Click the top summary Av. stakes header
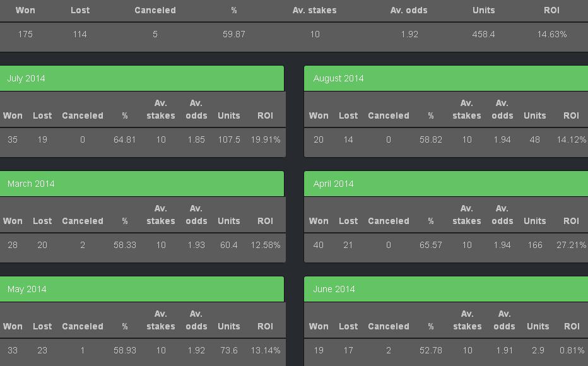Image resolution: width=588 pixels, height=366 pixels. (x=314, y=11)
